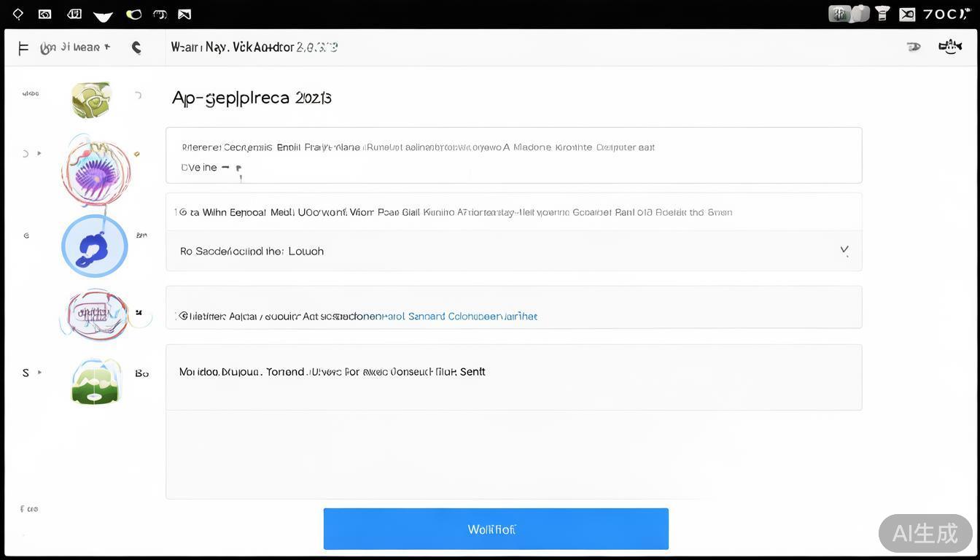Viewport: 980px width, 560px height.
Task: Select the 'Un Ji hear +' header item
Action: pos(75,48)
